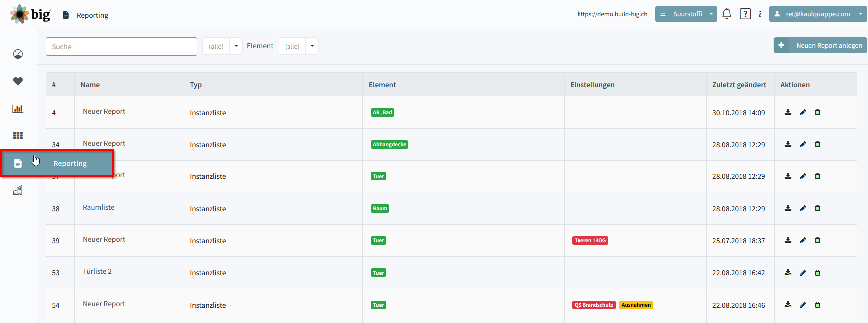Viewport: 868px width, 323px height.
Task: Open the bar chart icon in sidebar
Action: (x=18, y=108)
